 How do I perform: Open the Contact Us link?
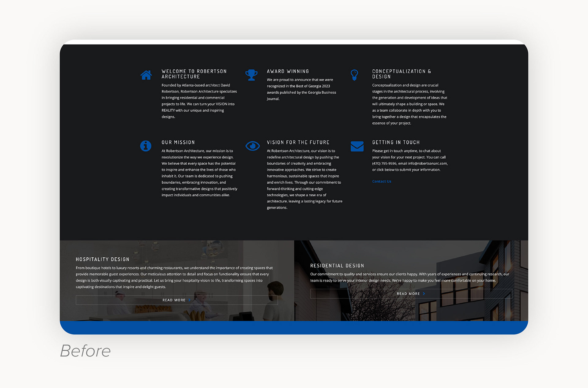tap(382, 181)
